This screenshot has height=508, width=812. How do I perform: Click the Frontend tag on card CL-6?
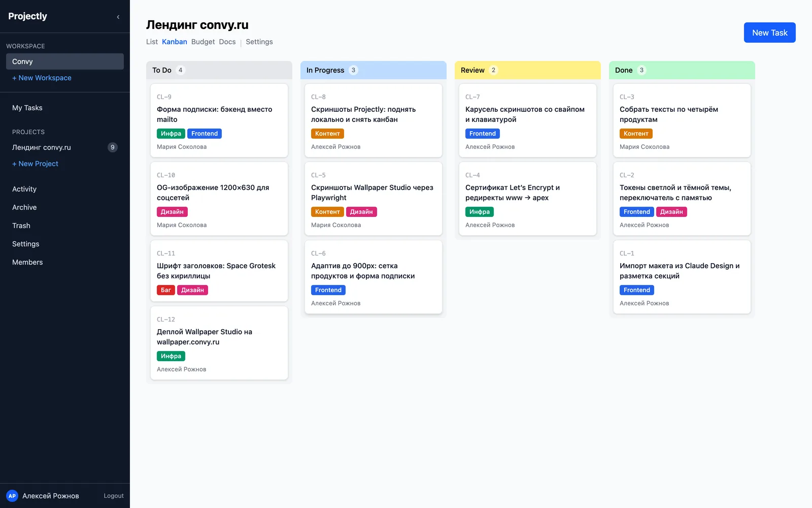[328, 290]
